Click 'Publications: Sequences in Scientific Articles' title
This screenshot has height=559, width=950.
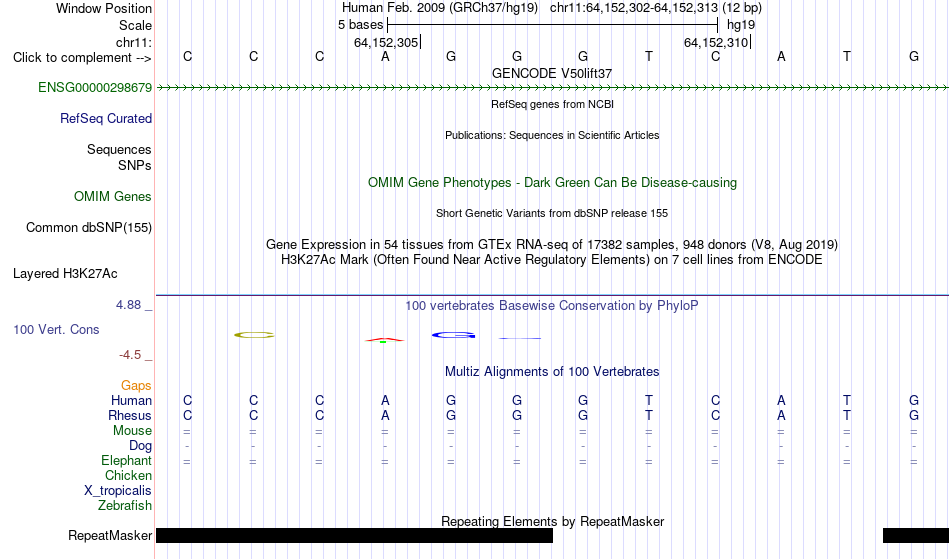552,135
